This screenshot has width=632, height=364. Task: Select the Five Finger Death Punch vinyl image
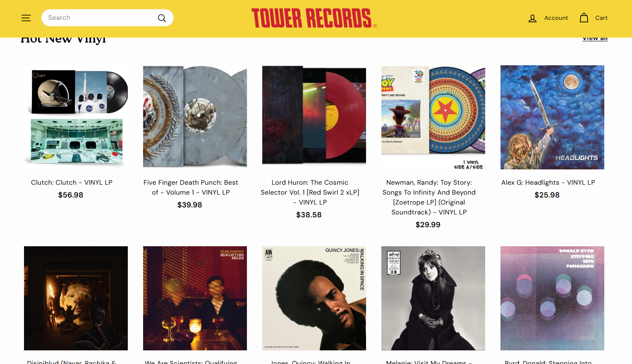pyautogui.click(x=195, y=117)
